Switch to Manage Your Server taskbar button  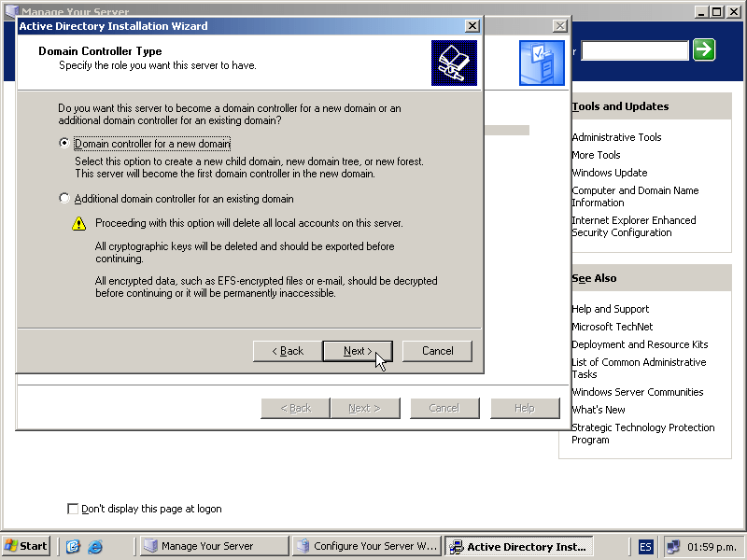214,547
